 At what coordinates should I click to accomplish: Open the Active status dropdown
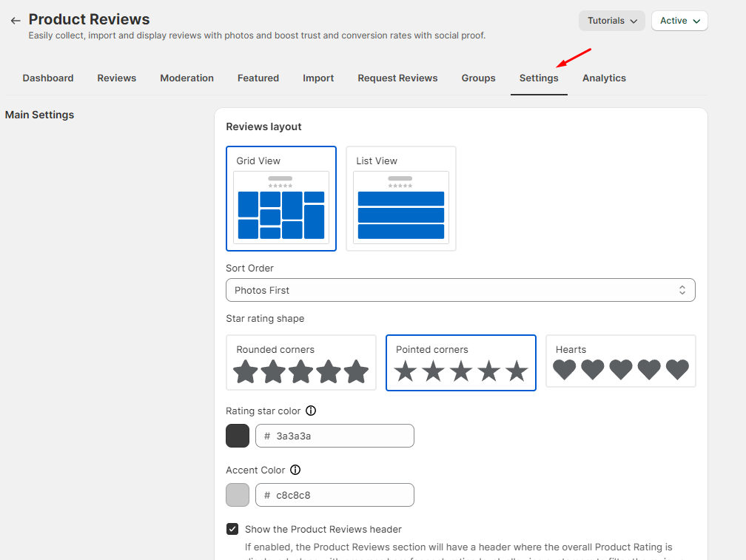pyautogui.click(x=679, y=21)
